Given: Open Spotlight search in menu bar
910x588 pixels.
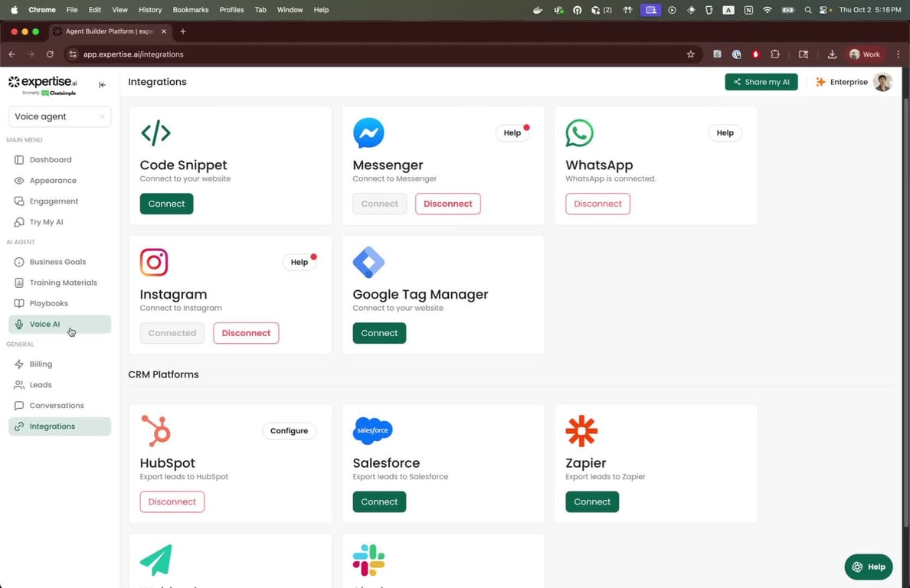Looking at the screenshot, I should point(807,10).
